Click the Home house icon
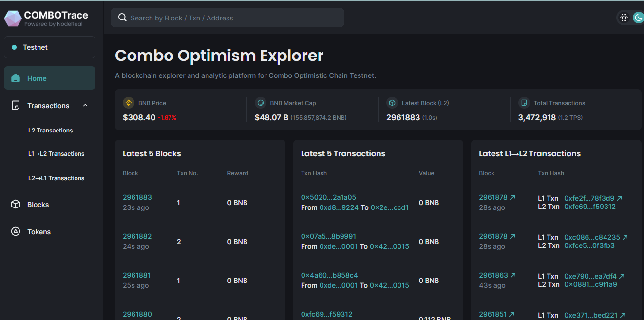 [x=16, y=78]
